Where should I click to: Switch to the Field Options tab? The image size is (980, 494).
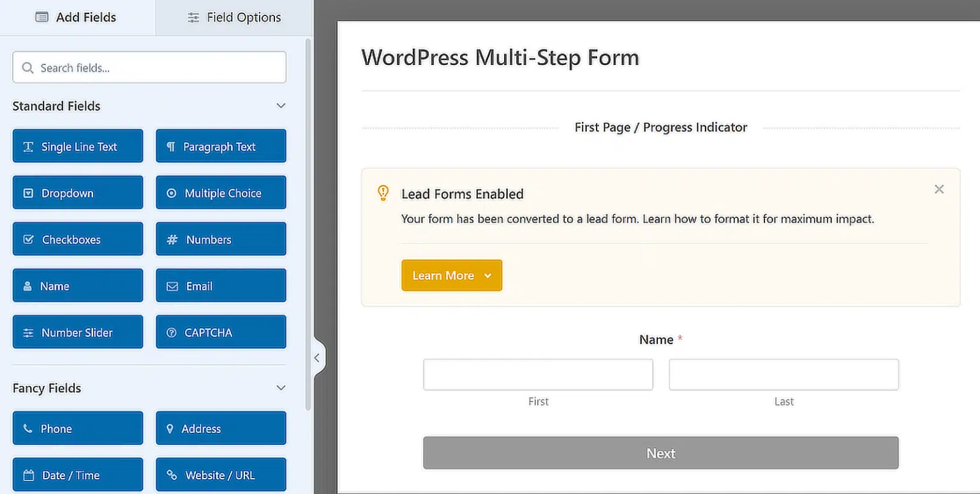click(234, 17)
